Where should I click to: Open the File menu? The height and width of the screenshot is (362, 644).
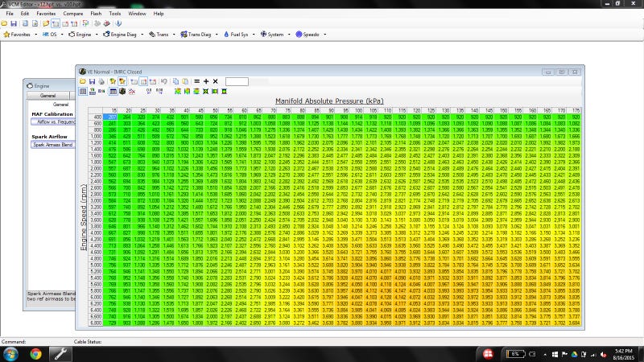(x=10, y=14)
